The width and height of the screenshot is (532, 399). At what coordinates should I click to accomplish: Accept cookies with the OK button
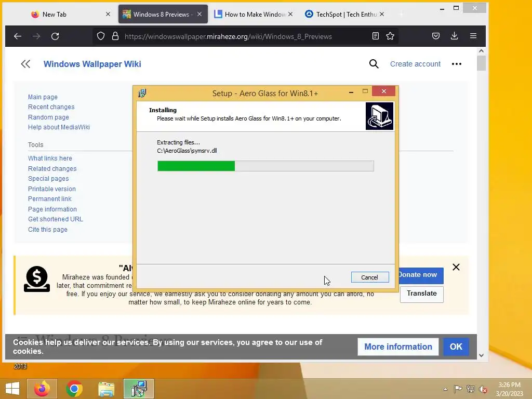[x=456, y=347]
